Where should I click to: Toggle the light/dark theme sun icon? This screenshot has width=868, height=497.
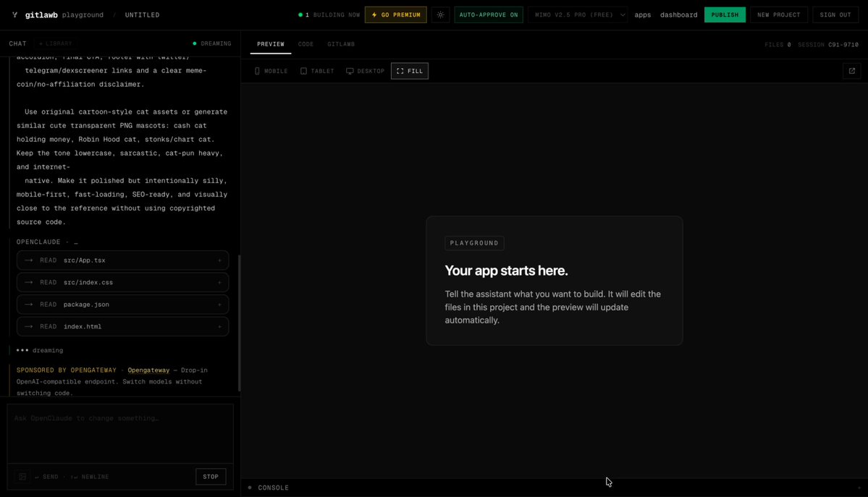pos(441,15)
